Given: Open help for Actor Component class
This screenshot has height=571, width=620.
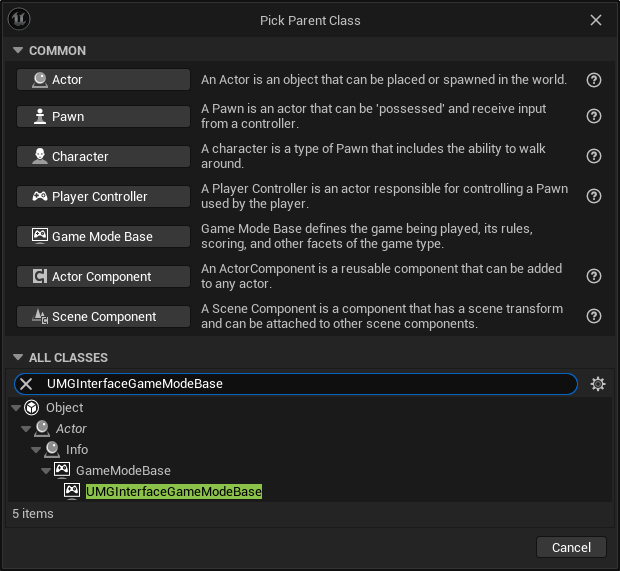Looking at the screenshot, I should 594,276.
